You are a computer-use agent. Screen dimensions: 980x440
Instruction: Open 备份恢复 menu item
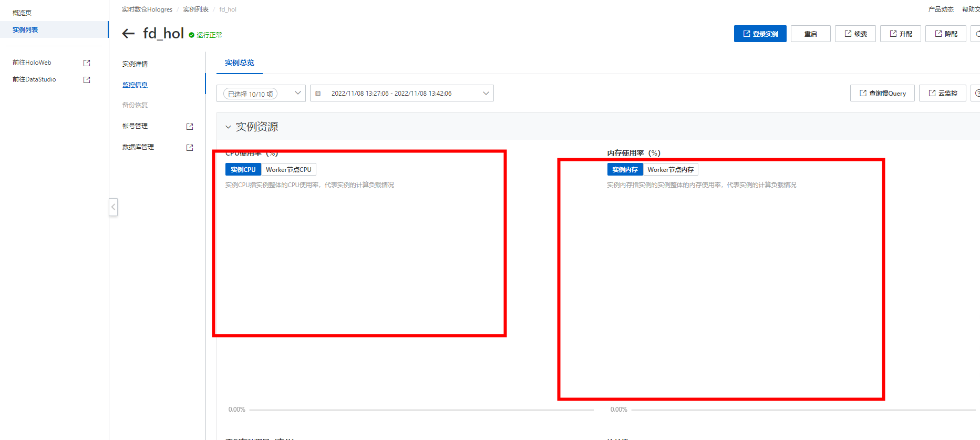135,105
